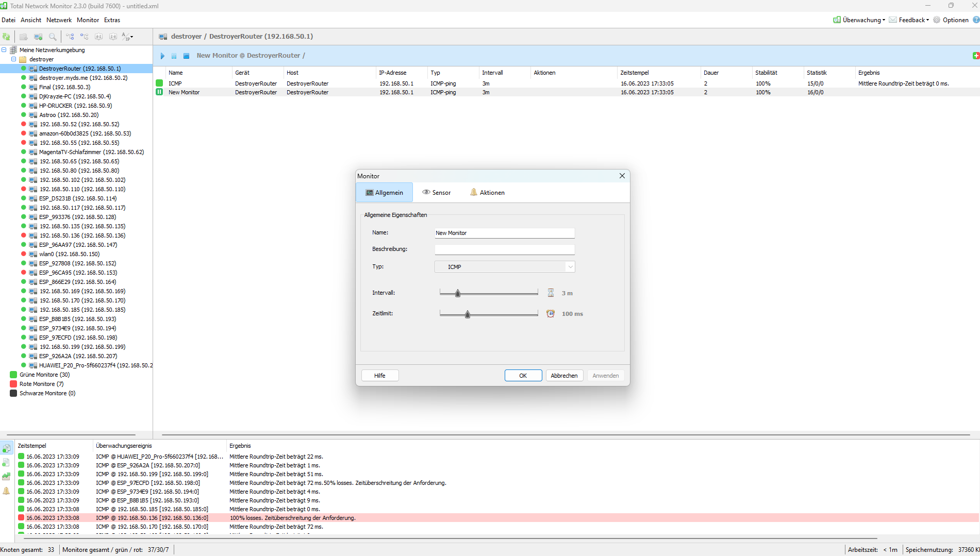Collapse the Meine Netzwerkumgebung tree node

4,50
